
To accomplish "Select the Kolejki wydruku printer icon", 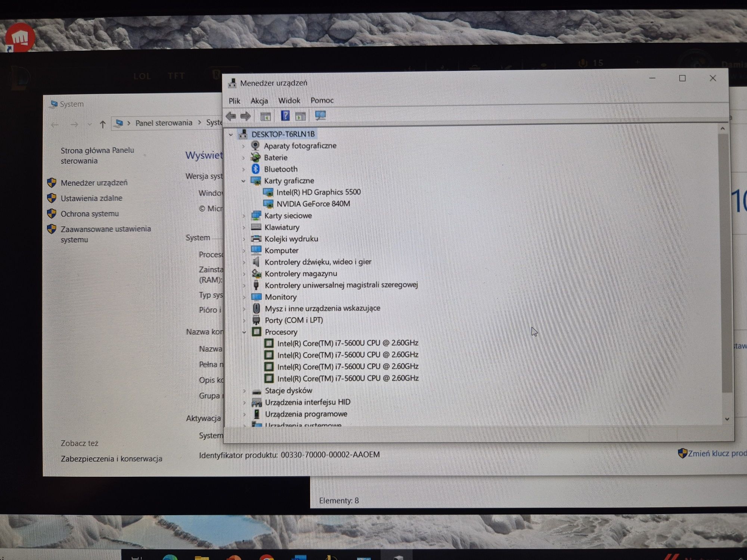I will tap(256, 239).
